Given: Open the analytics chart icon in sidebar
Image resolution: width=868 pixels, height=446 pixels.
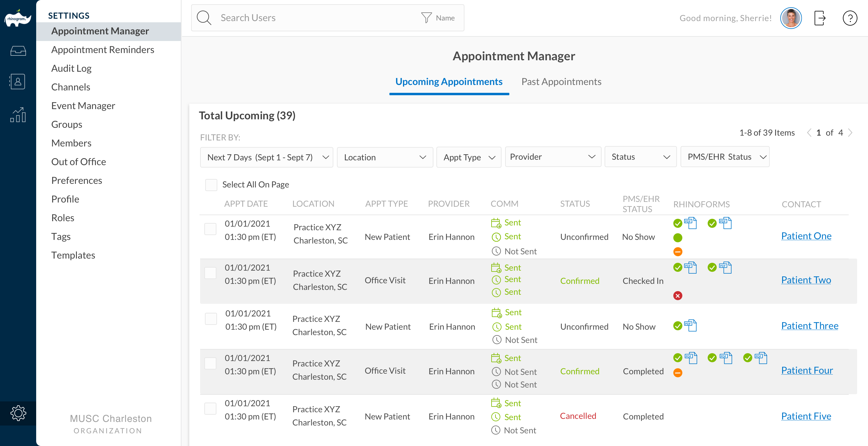Looking at the screenshot, I should click(x=18, y=115).
